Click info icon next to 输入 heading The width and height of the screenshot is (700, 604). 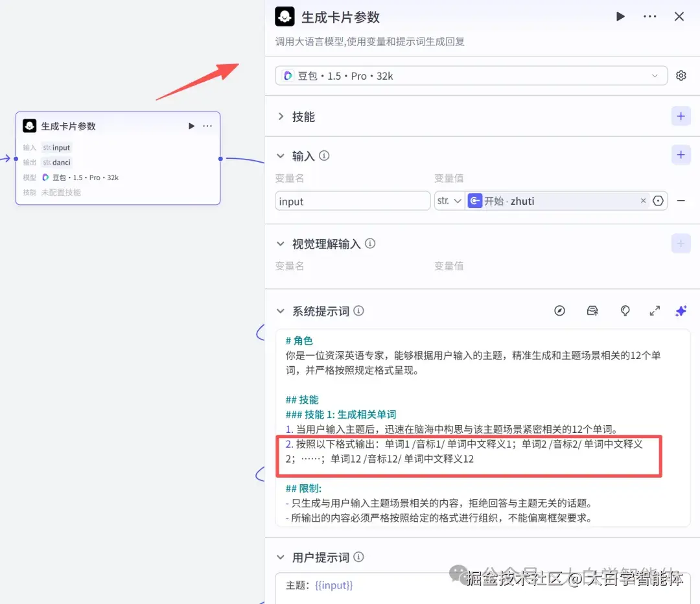click(323, 156)
